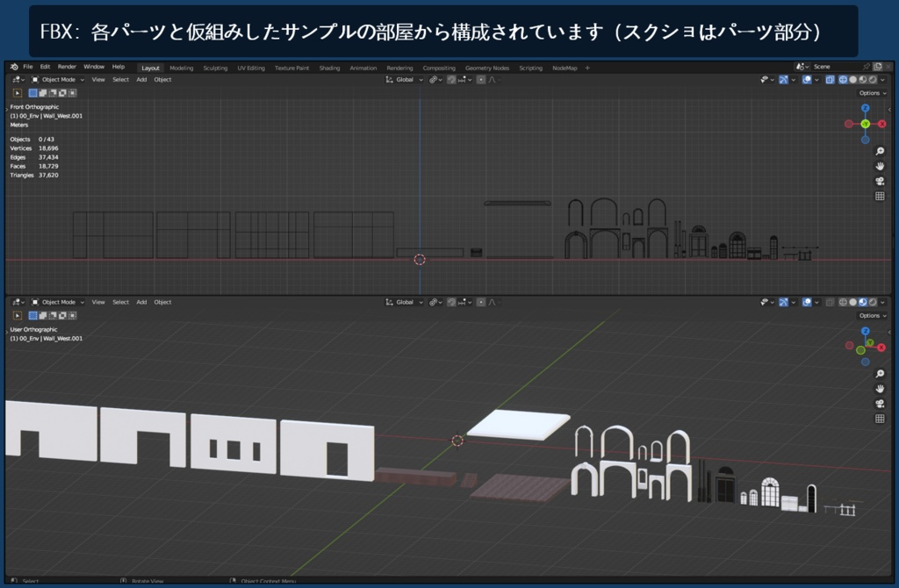
Task: Open Object menu in lower viewport header
Action: tap(162, 302)
